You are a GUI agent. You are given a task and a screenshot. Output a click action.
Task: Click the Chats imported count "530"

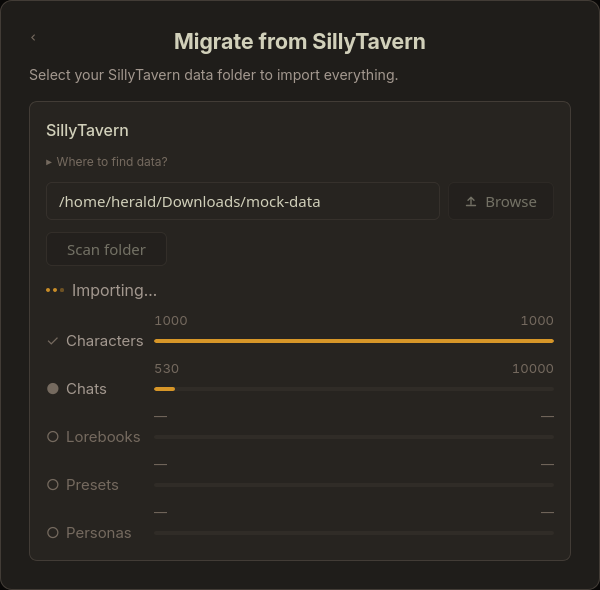(166, 368)
